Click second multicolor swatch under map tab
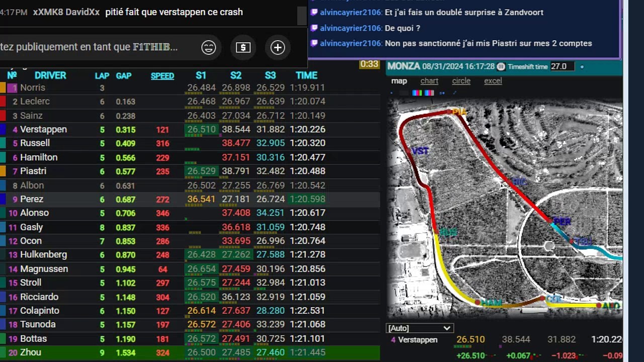The height and width of the screenshot is (362, 644). (x=429, y=93)
